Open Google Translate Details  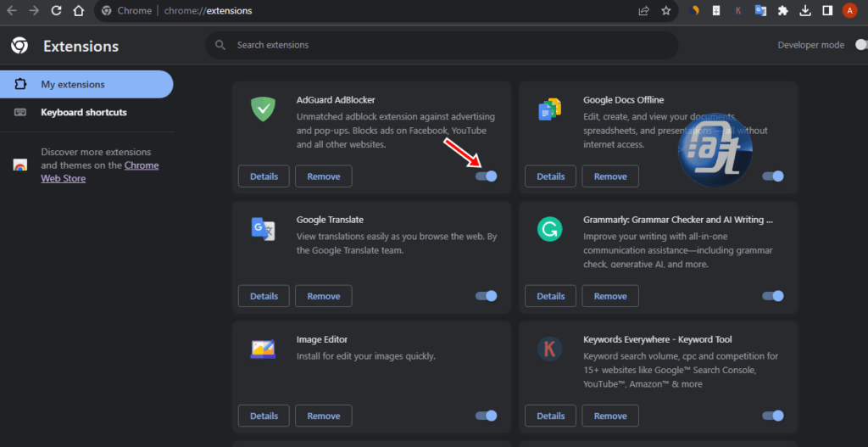pyautogui.click(x=264, y=296)
